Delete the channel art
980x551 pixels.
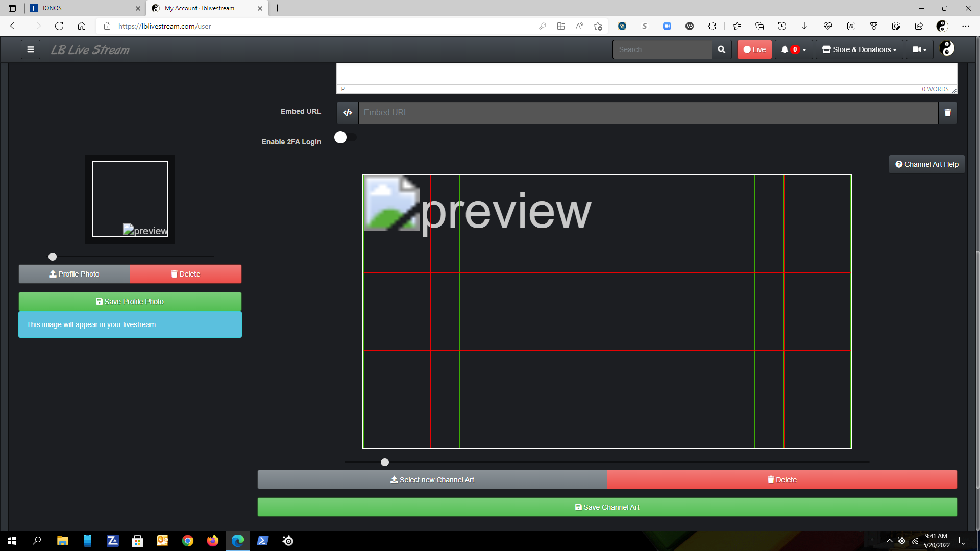(x=782, y=480)
